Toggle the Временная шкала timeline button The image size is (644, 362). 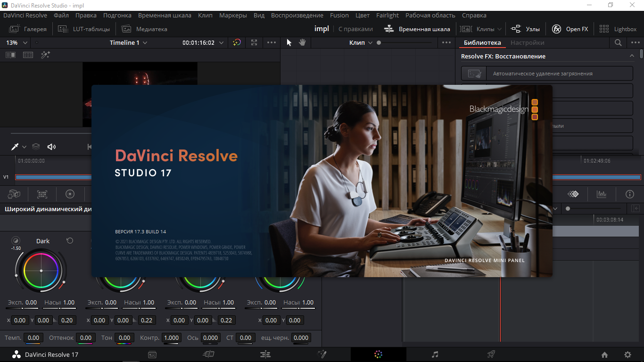pyautogui.click(x=417, y=29)
